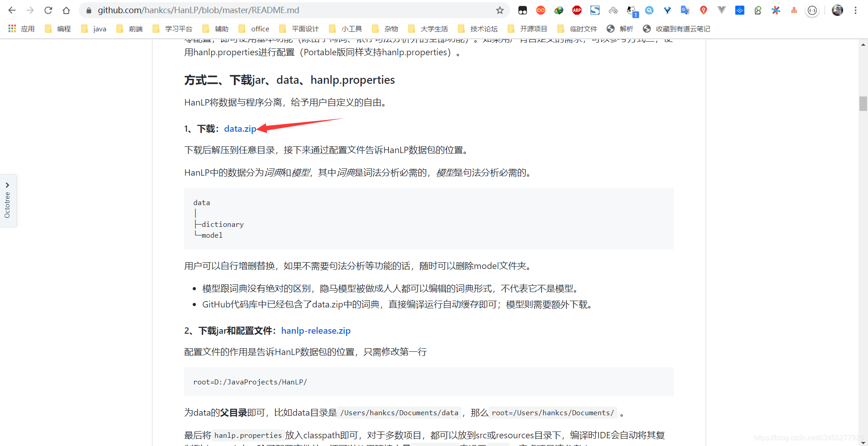
Task: Click the blue magnifier search extension icon
Action: (649, 10)
